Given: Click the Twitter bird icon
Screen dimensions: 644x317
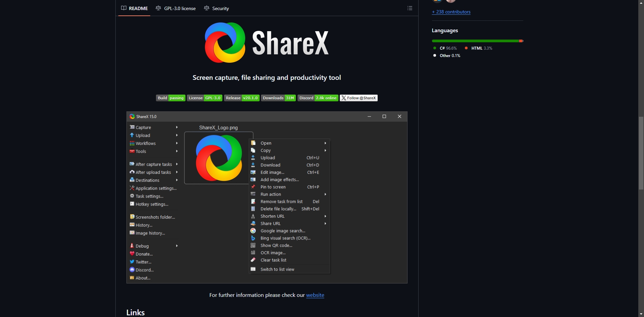Looking at the screenshot, I should click(132, 262).
